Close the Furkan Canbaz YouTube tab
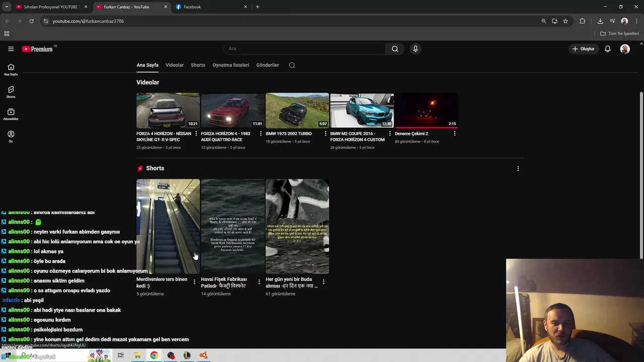Image resolution: width=644 pixels, height=362 pixels. pos(166,7)
